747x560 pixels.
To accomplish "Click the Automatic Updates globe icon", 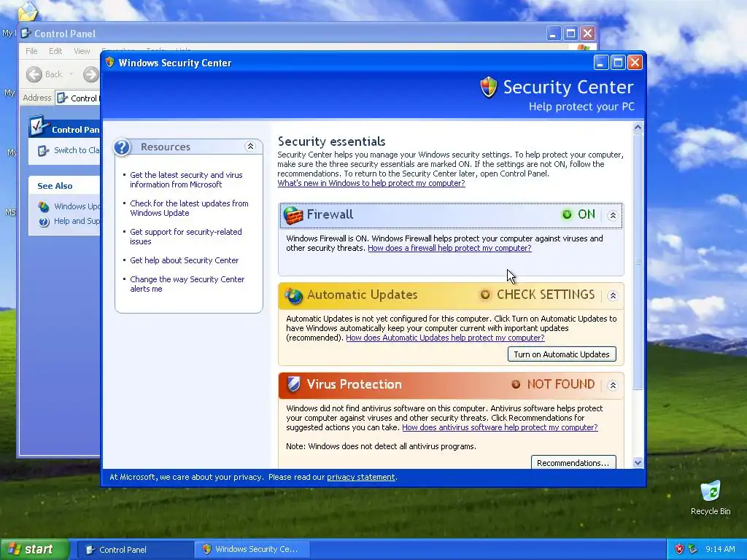I will [293, 296].
